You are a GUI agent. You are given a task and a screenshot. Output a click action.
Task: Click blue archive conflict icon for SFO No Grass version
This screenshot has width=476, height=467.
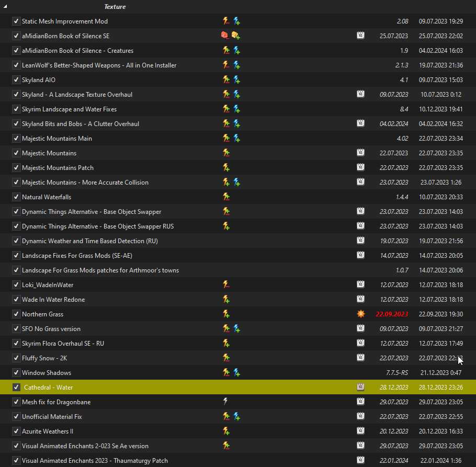coord(237,328)
